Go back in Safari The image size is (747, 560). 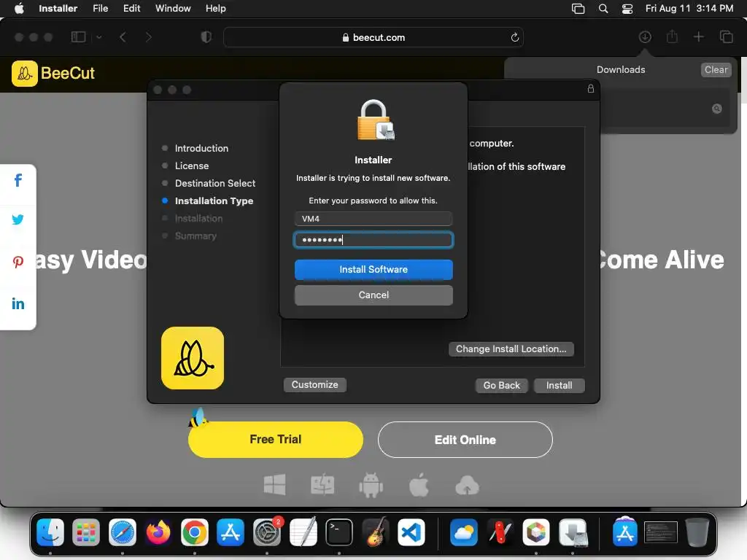point(123,37)
